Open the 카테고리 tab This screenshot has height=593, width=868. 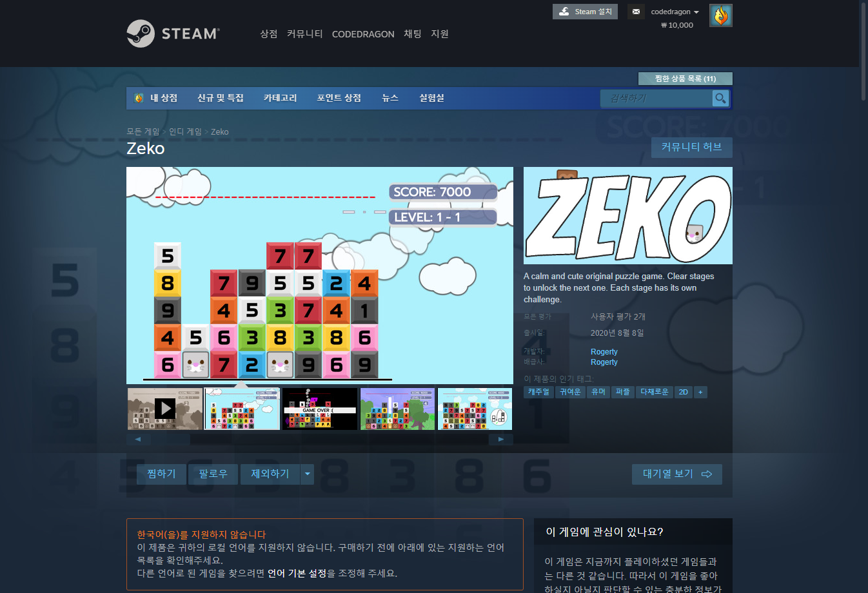tap(280, 98)
